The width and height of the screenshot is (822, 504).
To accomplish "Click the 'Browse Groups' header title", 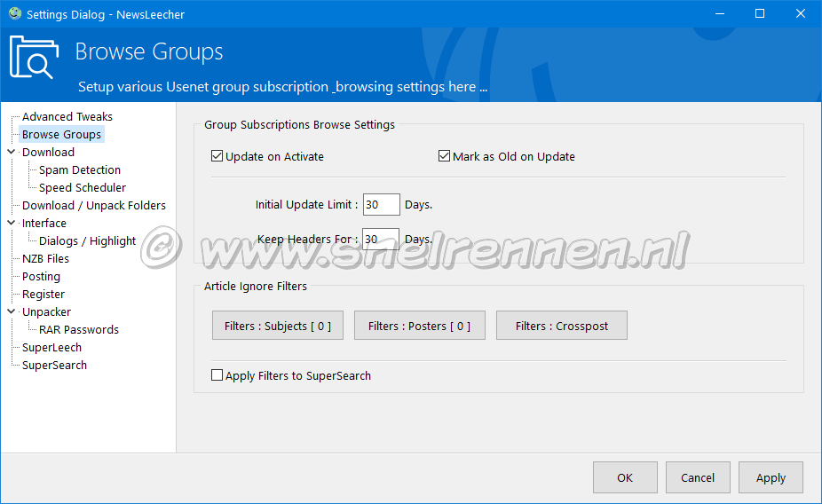I will (149, 51).
